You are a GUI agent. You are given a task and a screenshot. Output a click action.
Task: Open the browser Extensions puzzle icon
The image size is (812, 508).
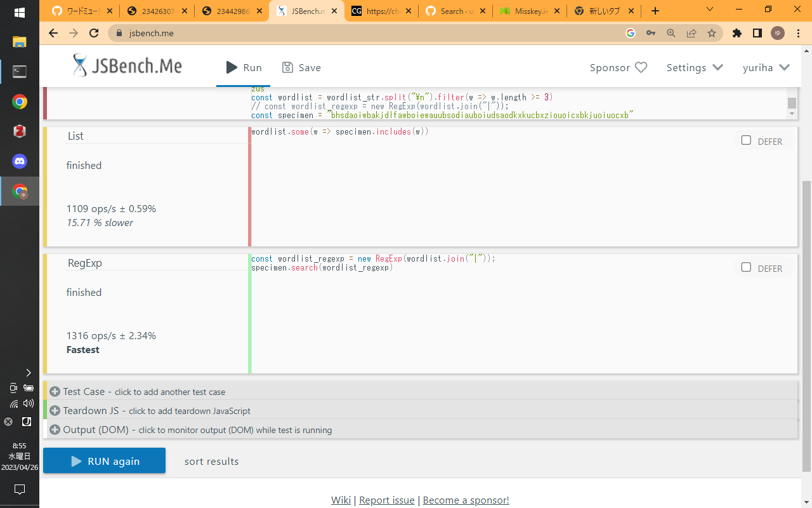pos(737,32)
